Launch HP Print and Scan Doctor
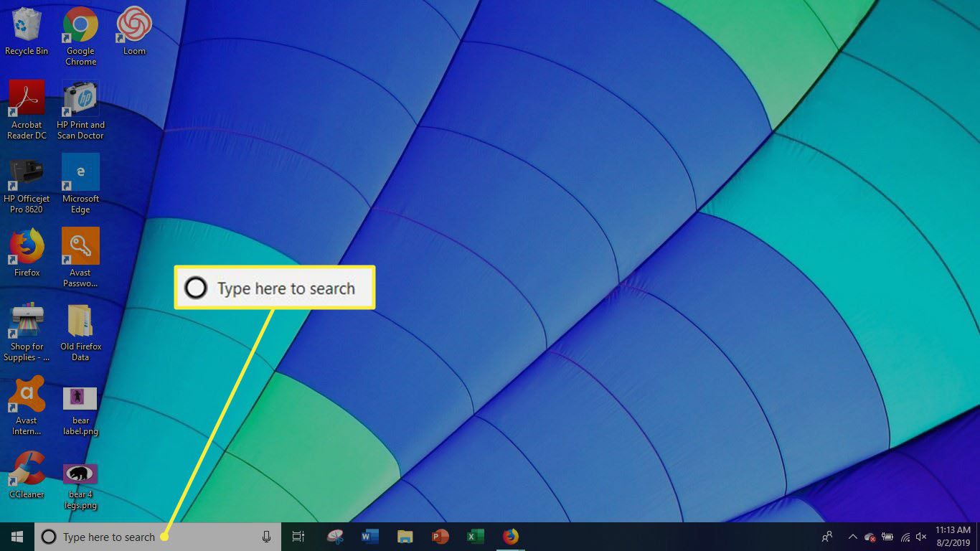This screenshot has width=980, height=551. [80, 110]
